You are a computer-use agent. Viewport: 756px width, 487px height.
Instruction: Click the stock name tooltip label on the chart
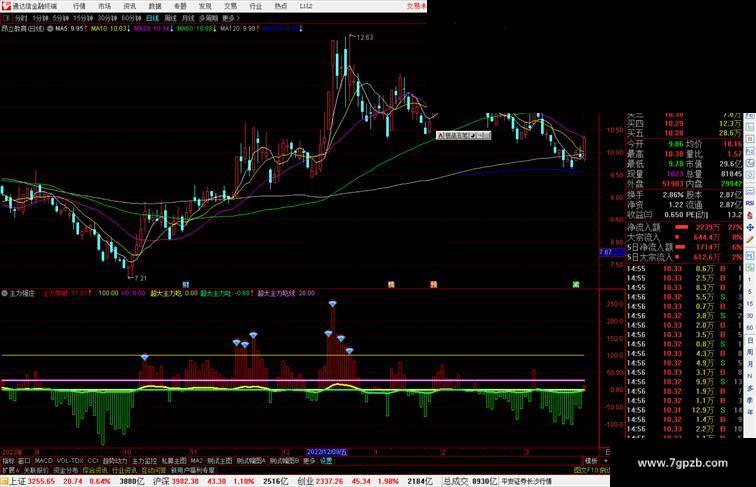point(463,136)
